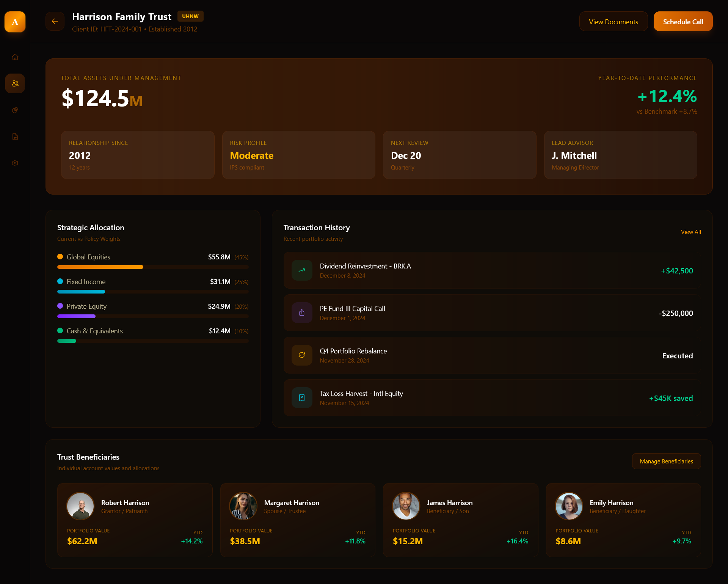Click the Private Equity progress bar
This screenshot has width=728, height=584.
(152, 316)
